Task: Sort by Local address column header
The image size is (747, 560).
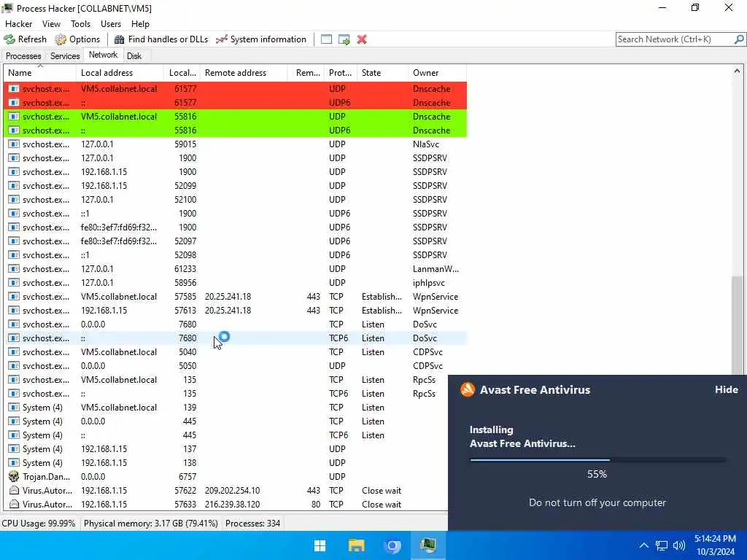Action: coord(120,73)
